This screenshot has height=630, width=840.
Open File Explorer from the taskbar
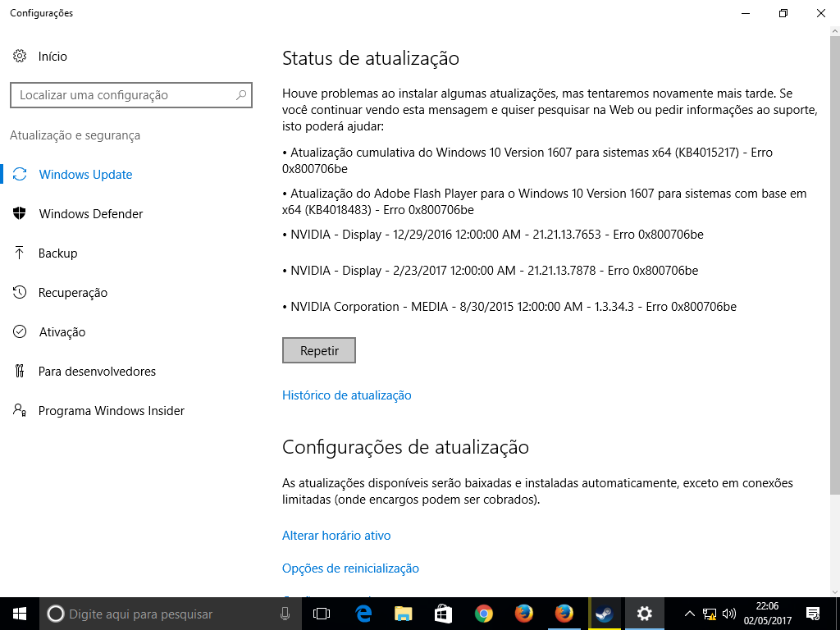[404, 614]
